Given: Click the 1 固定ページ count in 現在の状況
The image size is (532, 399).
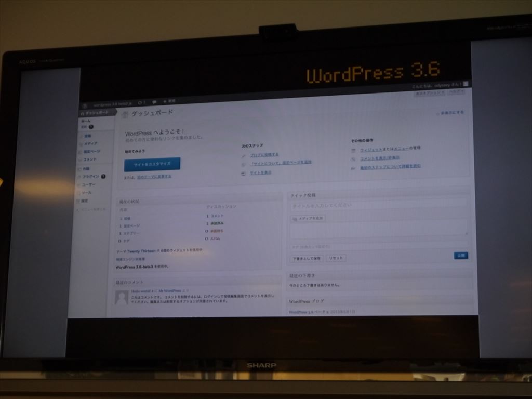Looking at the screenshot, I should click(x=129, y=226).
